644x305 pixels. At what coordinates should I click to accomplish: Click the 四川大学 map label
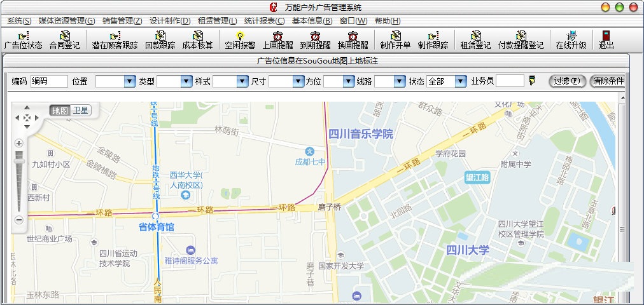pyautogui.click(x=468, y=250)
